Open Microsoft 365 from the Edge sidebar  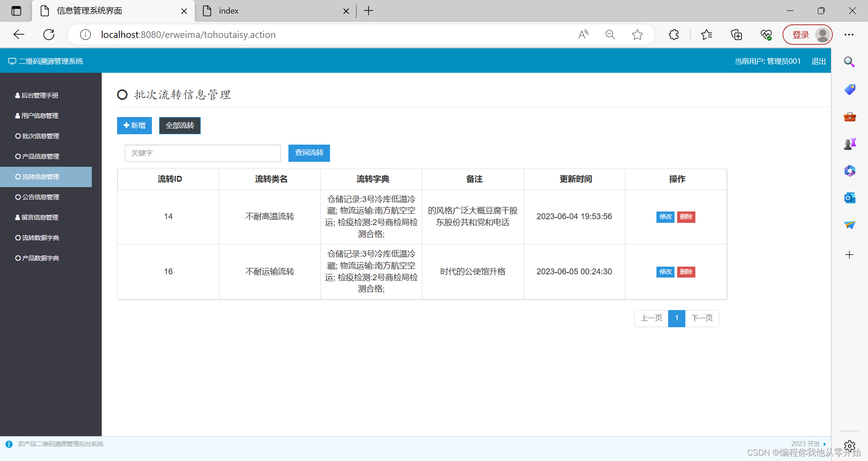[849, 171]
